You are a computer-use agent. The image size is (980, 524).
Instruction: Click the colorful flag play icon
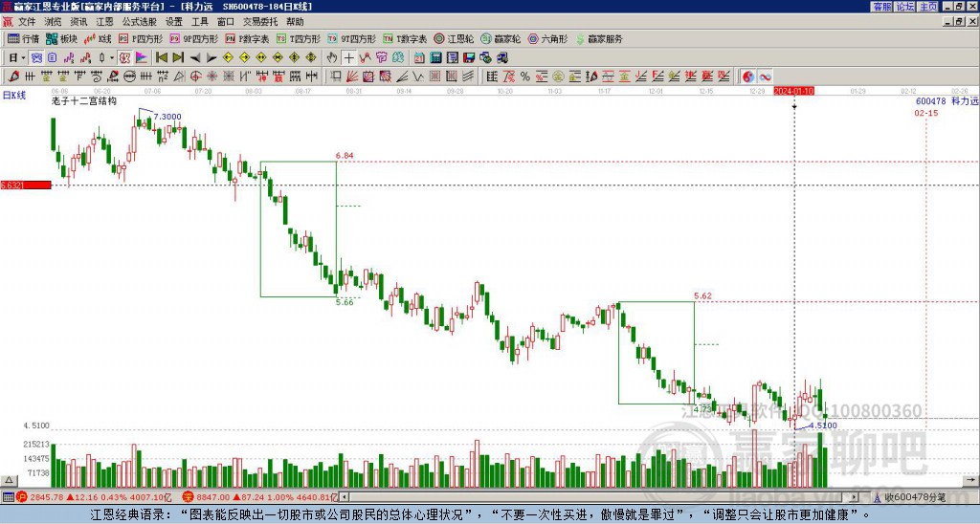(142, 58)
